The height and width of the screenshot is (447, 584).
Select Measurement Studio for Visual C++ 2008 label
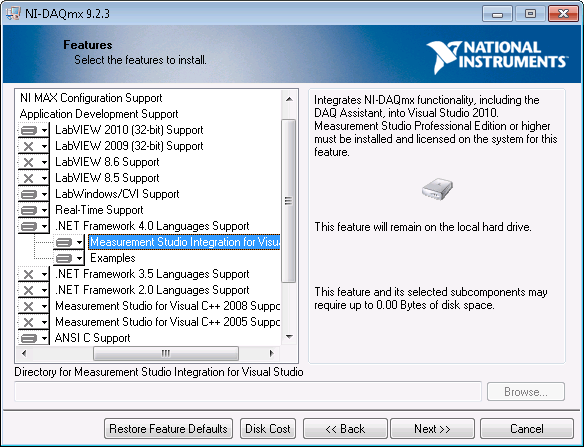tap(167, 307)
